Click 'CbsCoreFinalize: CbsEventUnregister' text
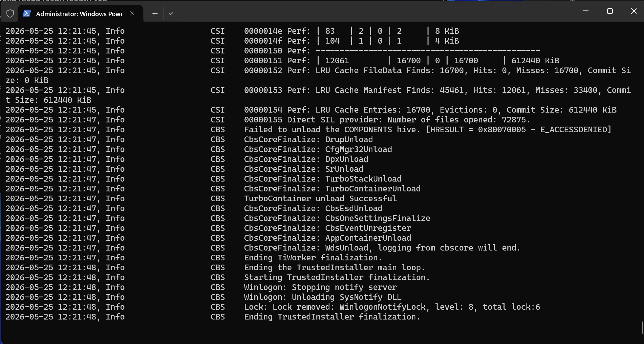The height and width of the screenshot is (344, 644). (x=328, y=228)
